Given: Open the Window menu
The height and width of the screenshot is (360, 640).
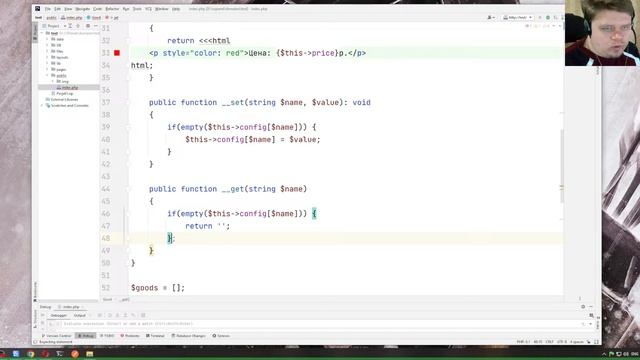Looking at the screenshot, I should (162, 9).
